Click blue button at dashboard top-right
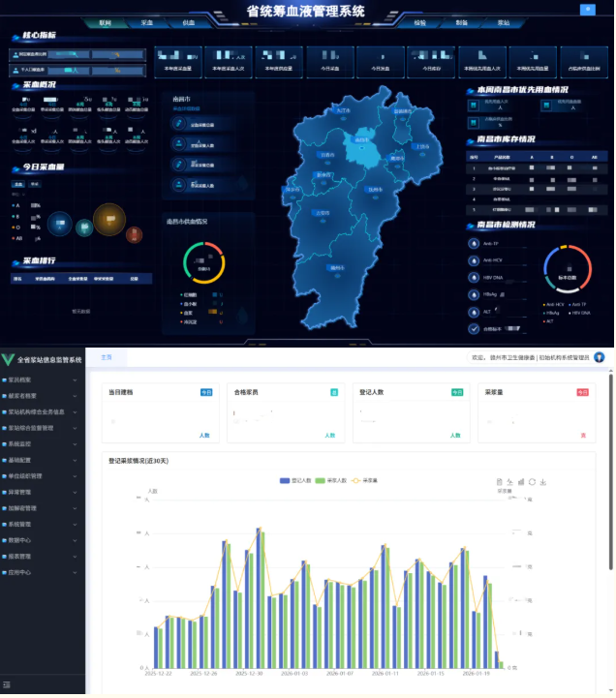 tap(587, 10)
